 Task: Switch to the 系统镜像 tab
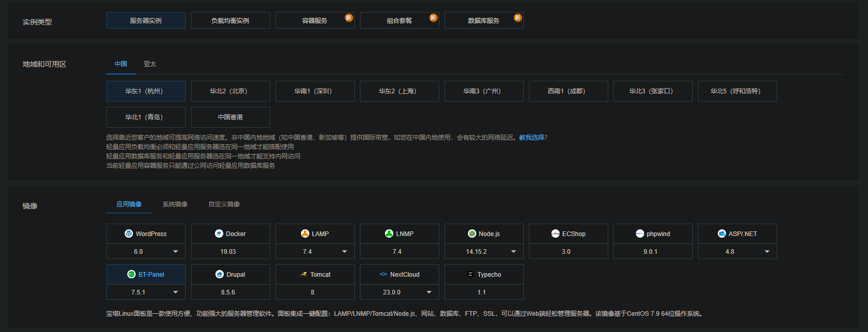[x=175, y=204]
